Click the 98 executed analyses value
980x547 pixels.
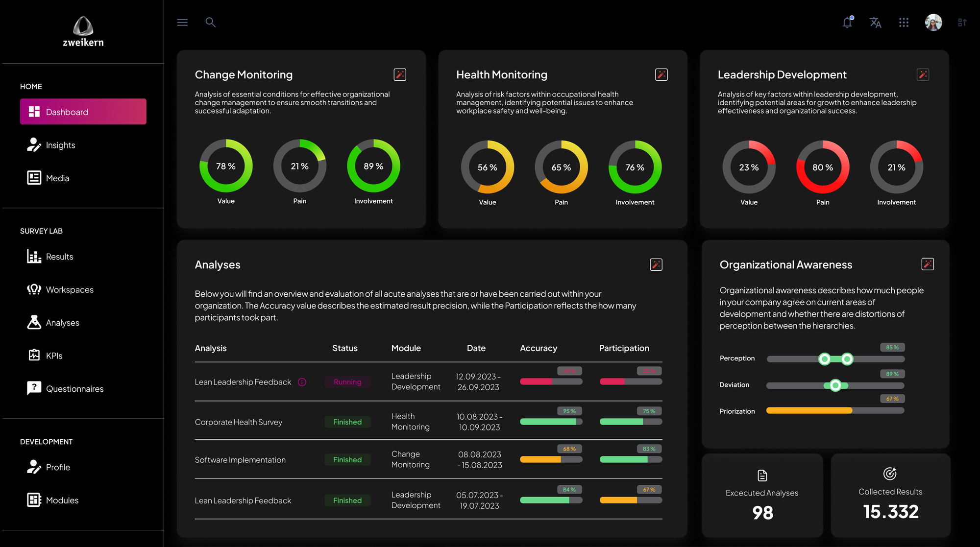point(762,513)
